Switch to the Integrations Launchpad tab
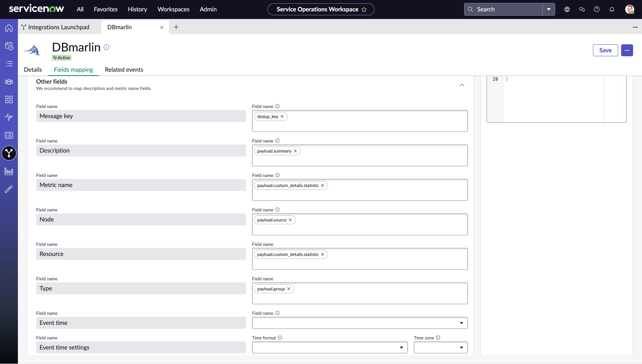Viewport: 642px width, 364px height. click(x=59, y=27)
